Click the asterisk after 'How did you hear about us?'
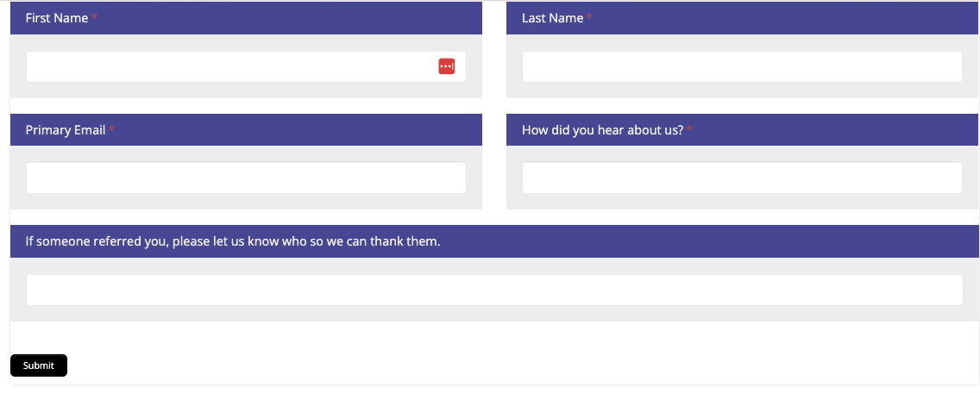Viewport: 980px width, 393px height. [x=690, y=130]
